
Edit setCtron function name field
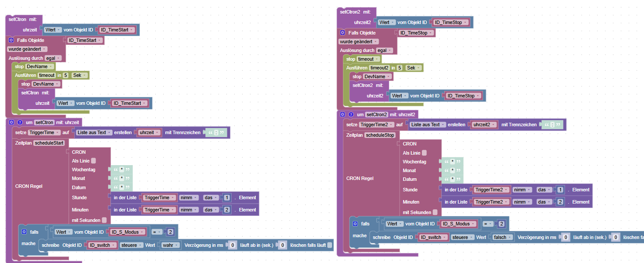[x=45, y=122]
